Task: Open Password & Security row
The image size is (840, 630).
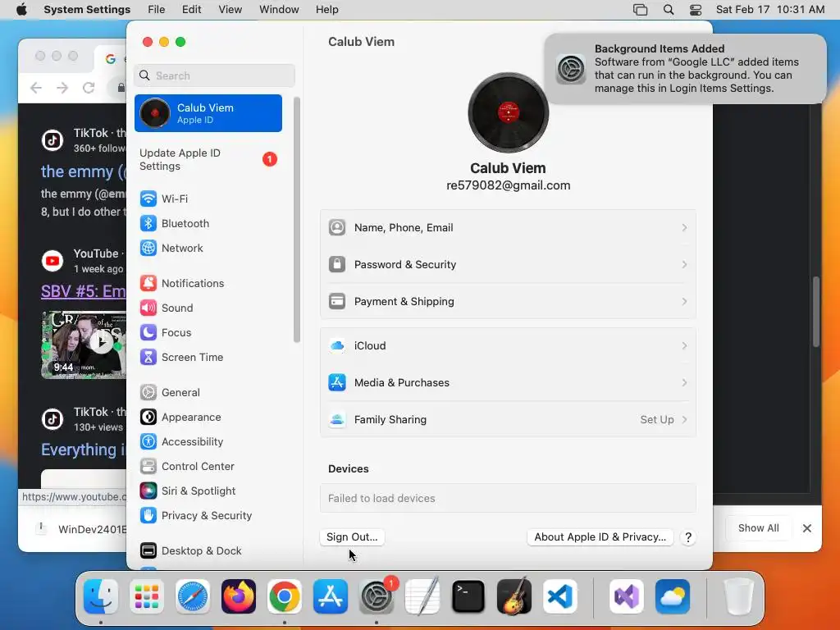Action: pos(508,265)
